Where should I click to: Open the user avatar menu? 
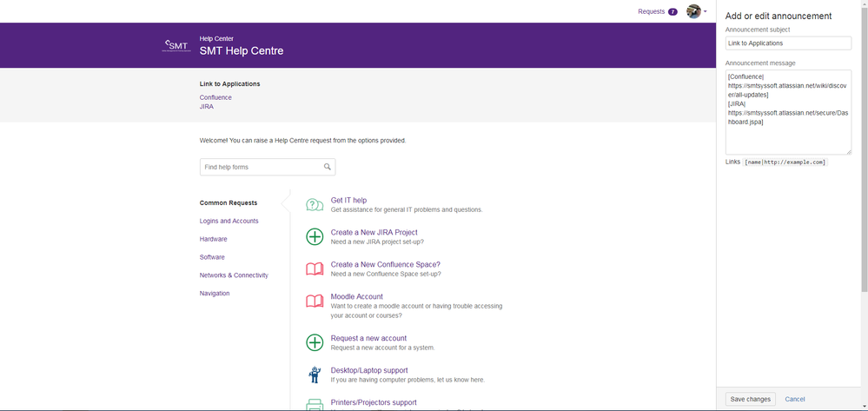click(x=696, y=11)
